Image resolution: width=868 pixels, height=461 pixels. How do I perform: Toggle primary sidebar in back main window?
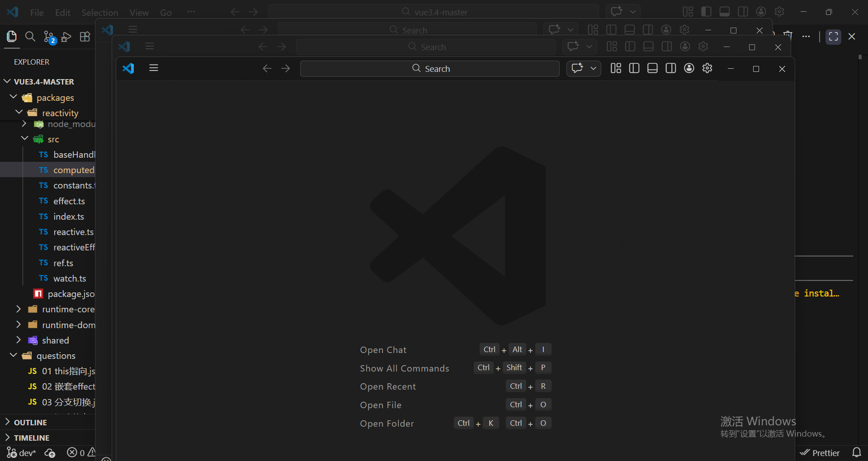(x=706, y=12)
